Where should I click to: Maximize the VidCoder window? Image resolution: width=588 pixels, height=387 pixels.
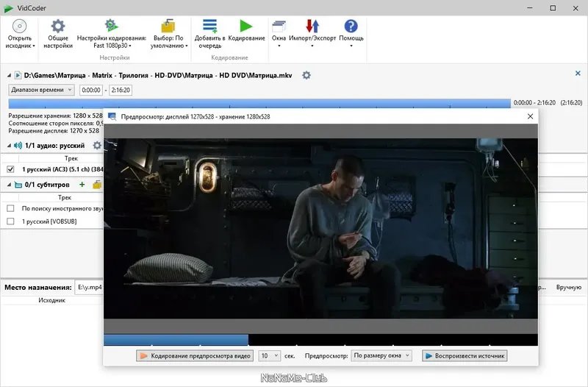click(553, 8)
